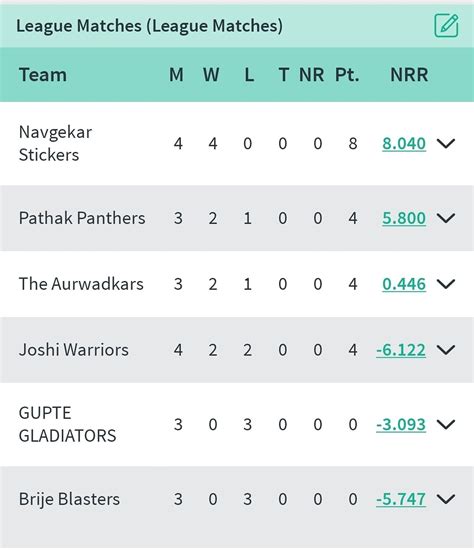Screen dimensions: 474x551
Task: Open the -5.747 NRR link
Action: [401, 499]
